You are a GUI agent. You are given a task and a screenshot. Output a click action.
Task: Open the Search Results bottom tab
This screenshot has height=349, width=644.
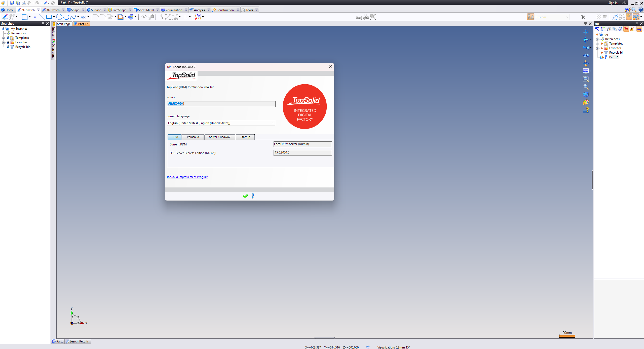tap(78, 341)
